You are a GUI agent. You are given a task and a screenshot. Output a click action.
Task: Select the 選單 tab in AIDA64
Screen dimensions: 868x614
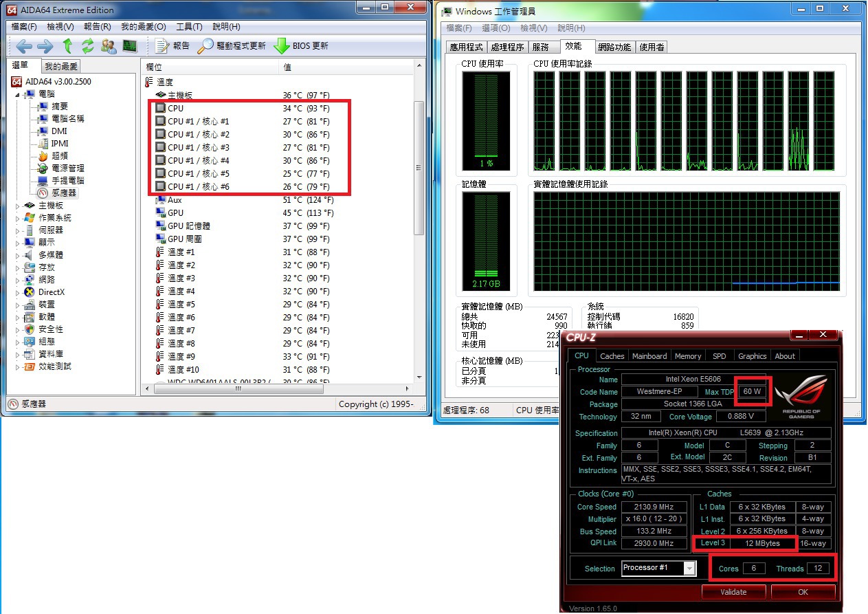click(22, 65)
